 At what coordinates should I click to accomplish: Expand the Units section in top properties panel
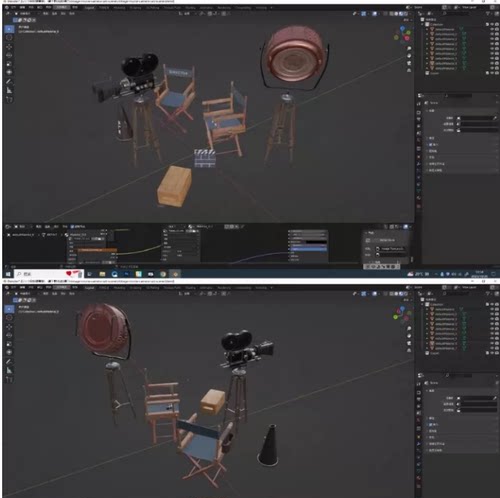(428, 138)
